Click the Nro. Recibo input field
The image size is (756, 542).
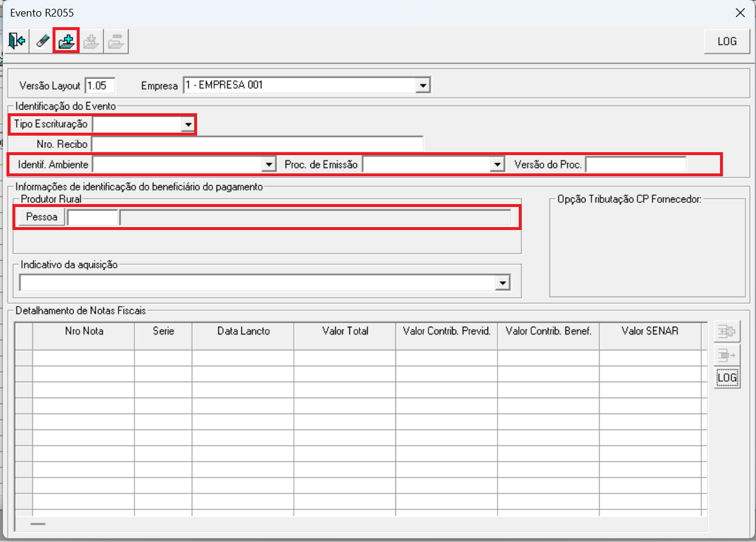[x=257, y=144]
